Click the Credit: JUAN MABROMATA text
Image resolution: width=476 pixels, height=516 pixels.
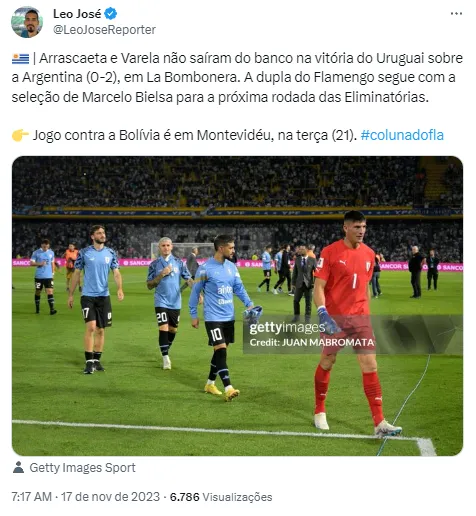[312, 343]
